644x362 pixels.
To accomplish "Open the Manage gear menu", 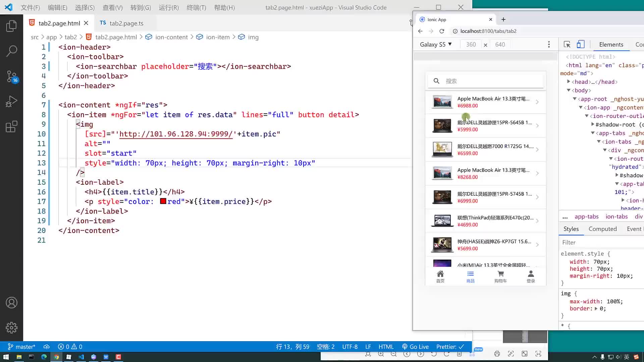I will point(11,328).
